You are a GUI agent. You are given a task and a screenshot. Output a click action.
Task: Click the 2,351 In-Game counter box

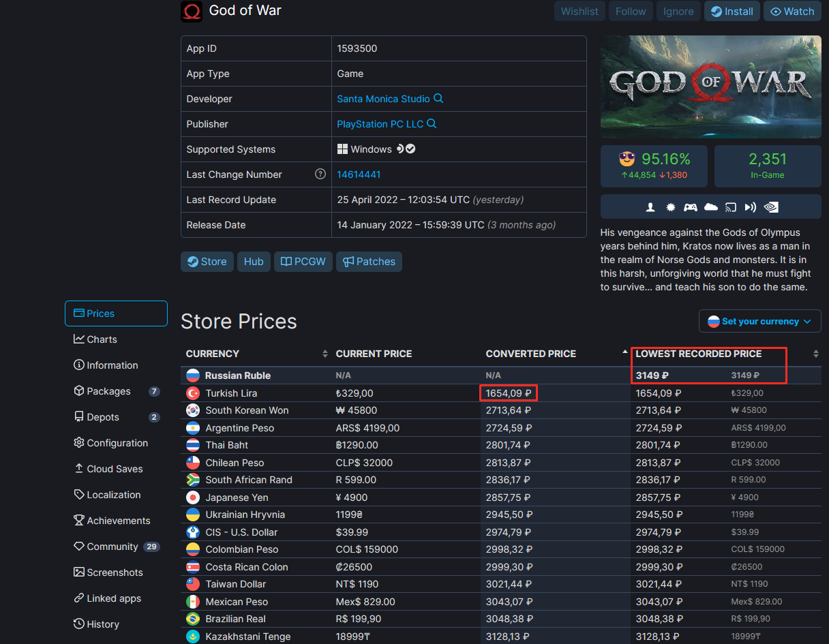pos(768,166)
